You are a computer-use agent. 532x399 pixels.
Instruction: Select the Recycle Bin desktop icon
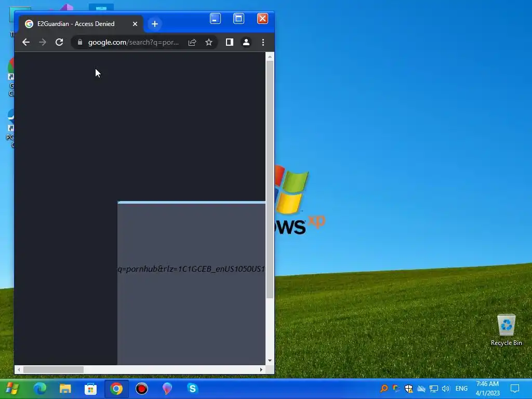click(x=506, y=330)
